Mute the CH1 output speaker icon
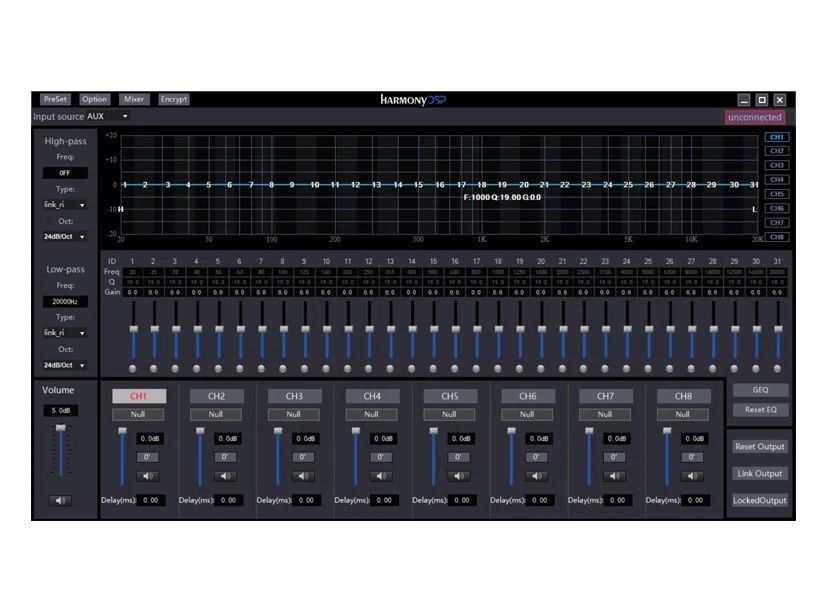Screen dimensions: 827x612 (x=148, y=476)
